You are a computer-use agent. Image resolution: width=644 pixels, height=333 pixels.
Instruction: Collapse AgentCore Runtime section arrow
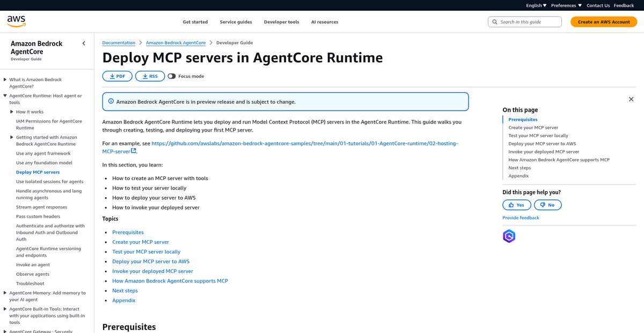(x=5, y=96)
